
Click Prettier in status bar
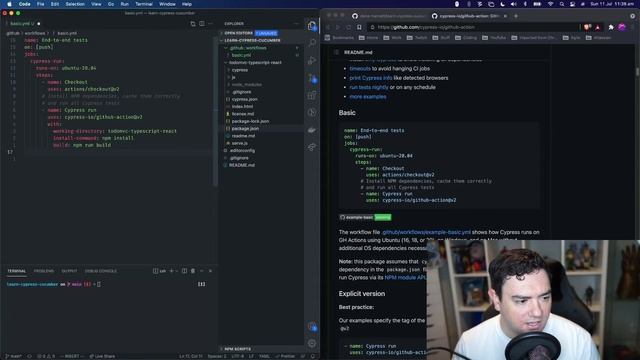[285, 356]
